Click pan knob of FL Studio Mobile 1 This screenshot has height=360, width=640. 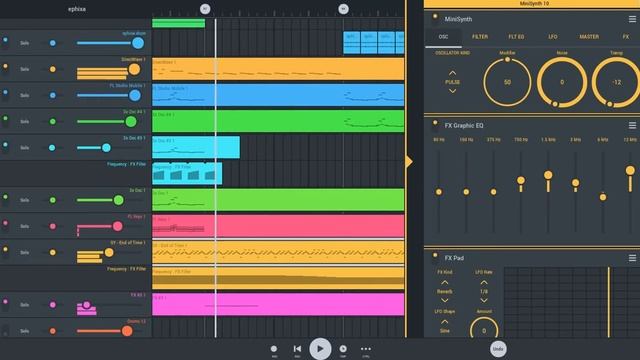click(x=53, y=95)
